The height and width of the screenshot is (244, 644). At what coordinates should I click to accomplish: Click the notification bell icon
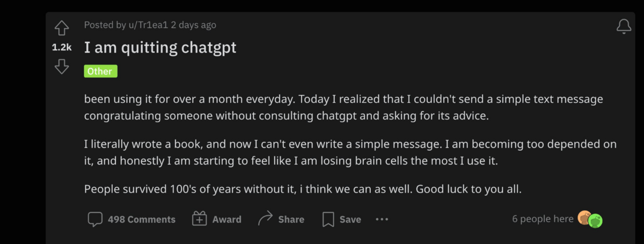click(624, 26)
